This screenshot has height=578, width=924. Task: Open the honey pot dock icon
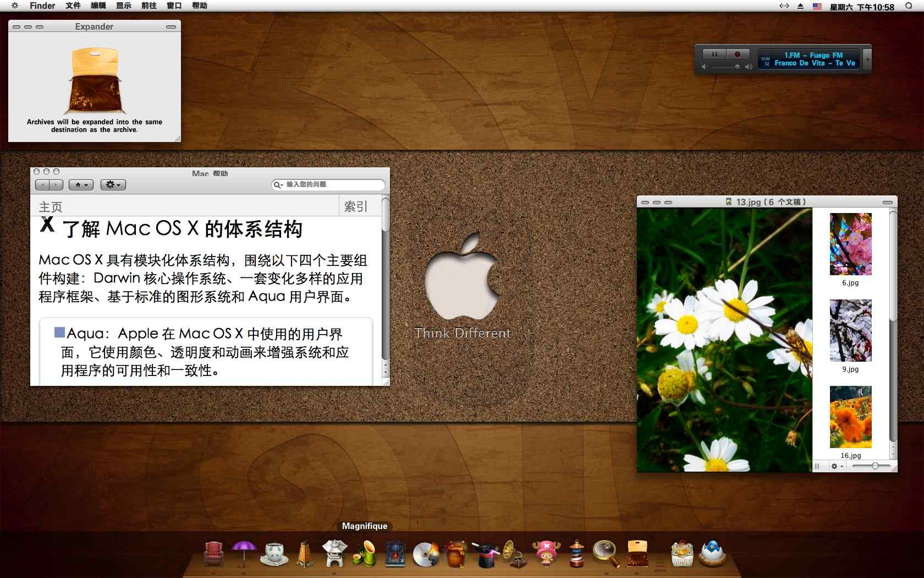coord(456,554)
